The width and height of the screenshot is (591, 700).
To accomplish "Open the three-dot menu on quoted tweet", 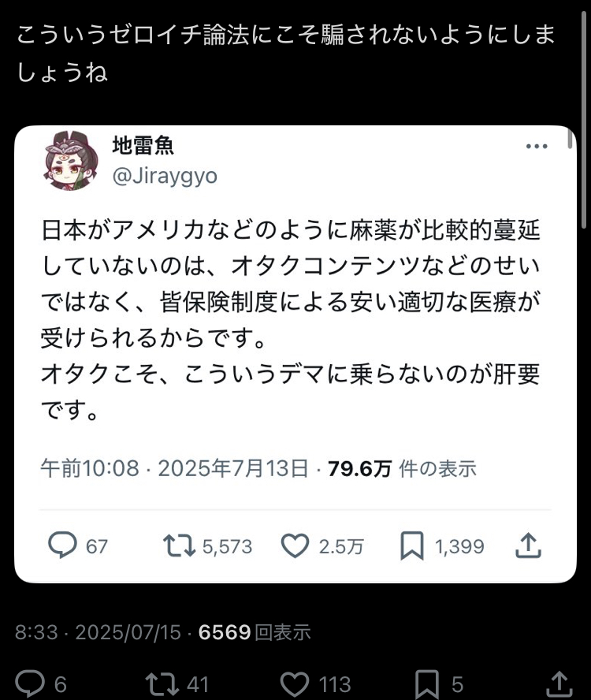I will 536,146.
